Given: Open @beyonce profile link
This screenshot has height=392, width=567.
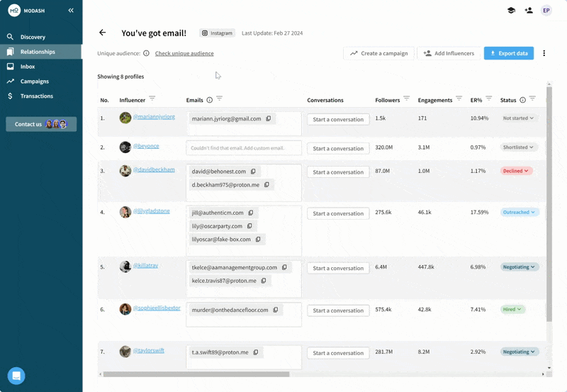Looking at the screenshot, I should click(146, 146).
